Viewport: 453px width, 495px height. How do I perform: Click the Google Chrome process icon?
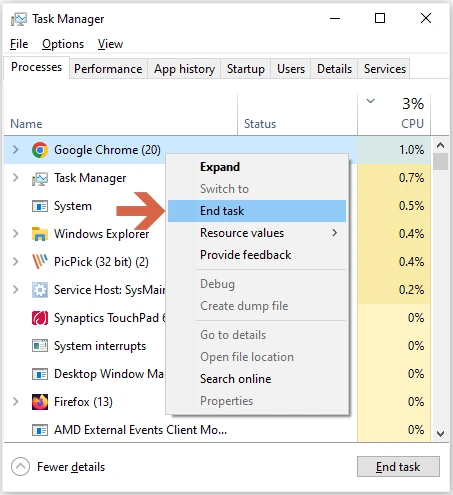point(40,150)
